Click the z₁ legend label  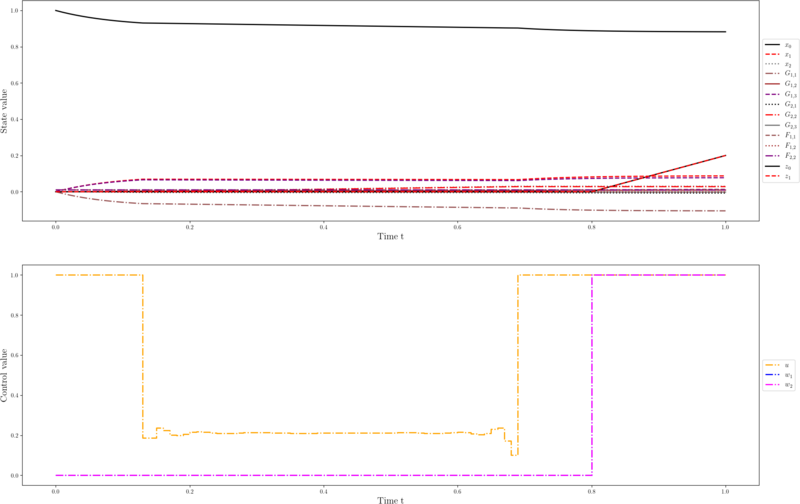pyautogui.click(x=788, y=176)
